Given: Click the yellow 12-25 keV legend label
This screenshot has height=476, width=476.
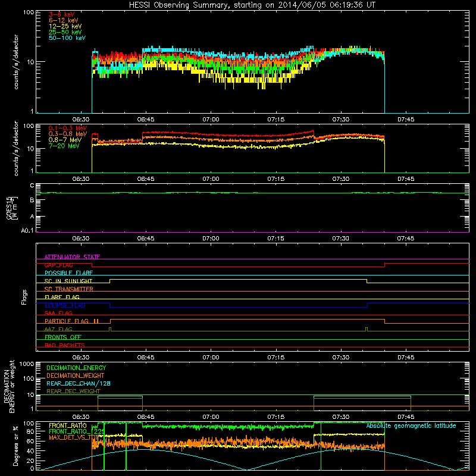Looking at the screenshot, I should 65,26.
